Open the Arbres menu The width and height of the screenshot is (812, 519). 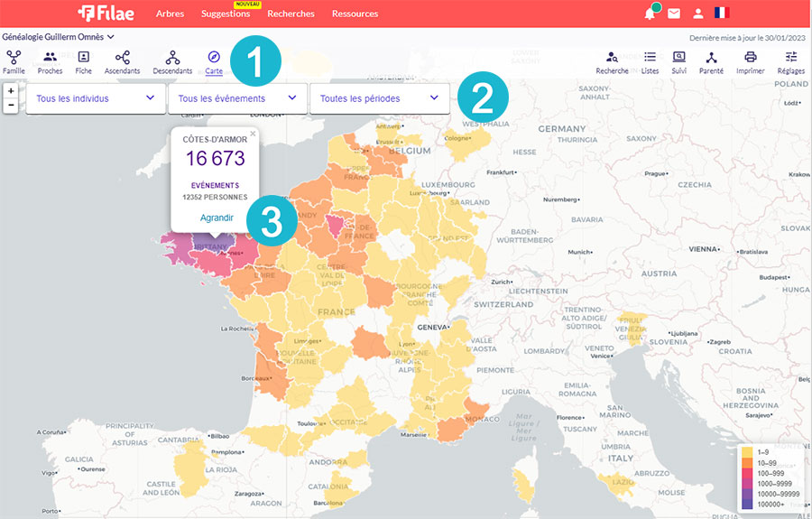[170, 14]
